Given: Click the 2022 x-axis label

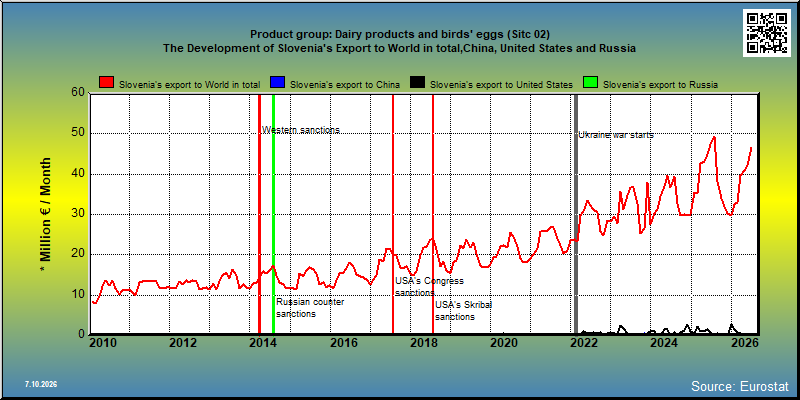Looking at the screenshot, I should 584,343.
